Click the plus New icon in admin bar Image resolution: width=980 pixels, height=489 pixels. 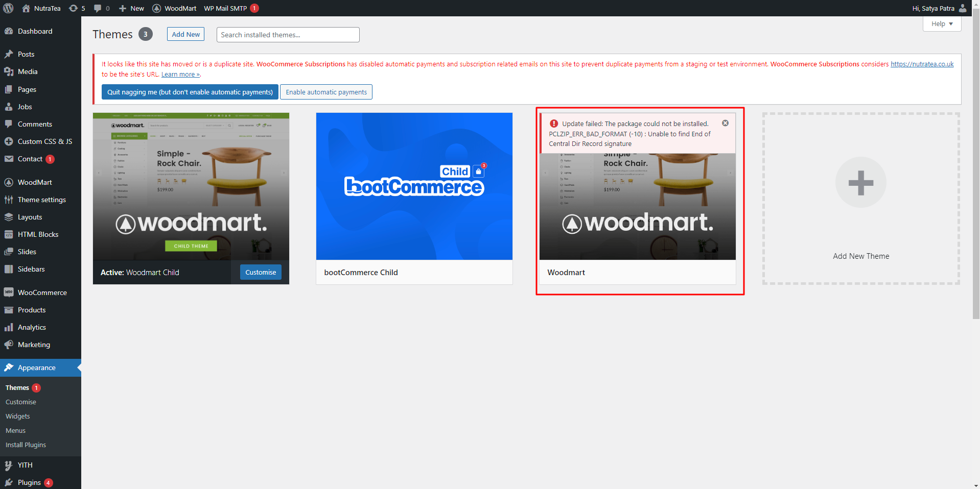pos(123,8)
